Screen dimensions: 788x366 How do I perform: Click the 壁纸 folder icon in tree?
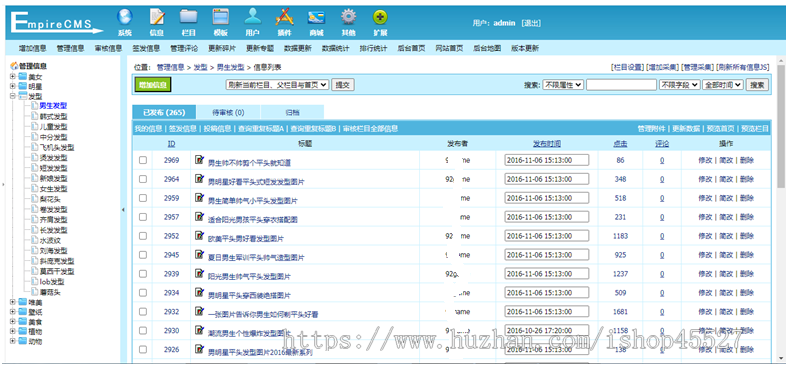tap(23, 312)
